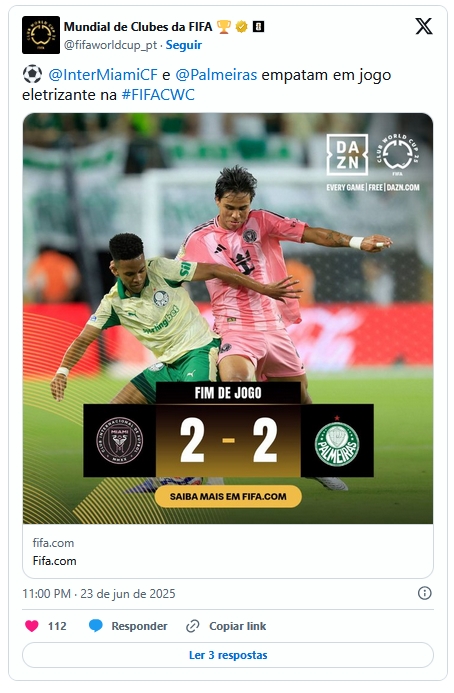Open the @Palmeiras mention
Image resolution: width=454 pixels, height=693 pixels.
click(x=216, y=75)
